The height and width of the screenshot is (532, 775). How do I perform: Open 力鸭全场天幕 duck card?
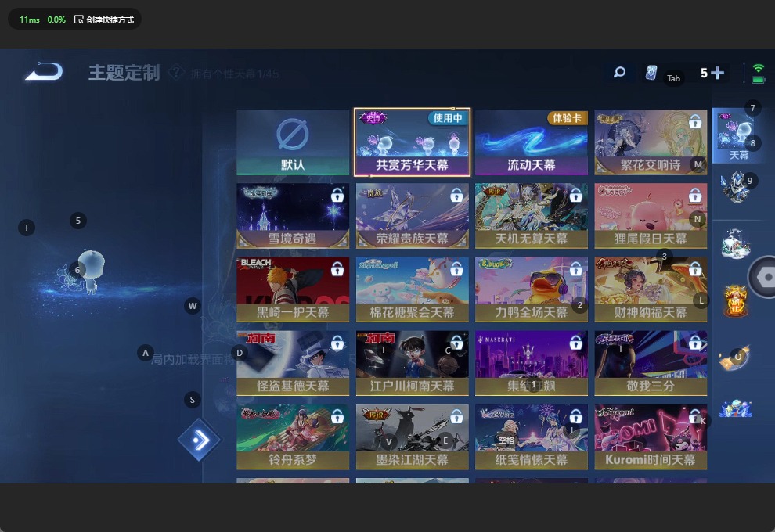click(x=532, y=289)
